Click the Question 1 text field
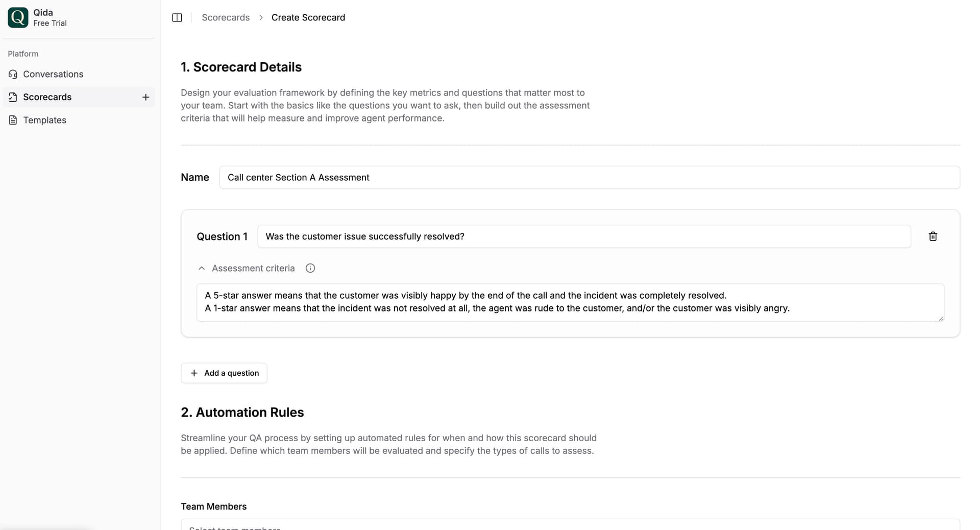The image size is (980, 530). [x=583, y=236]
